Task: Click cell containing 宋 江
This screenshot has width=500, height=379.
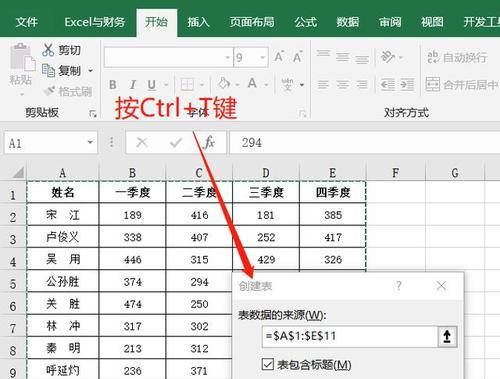Action: pos(63,215)
